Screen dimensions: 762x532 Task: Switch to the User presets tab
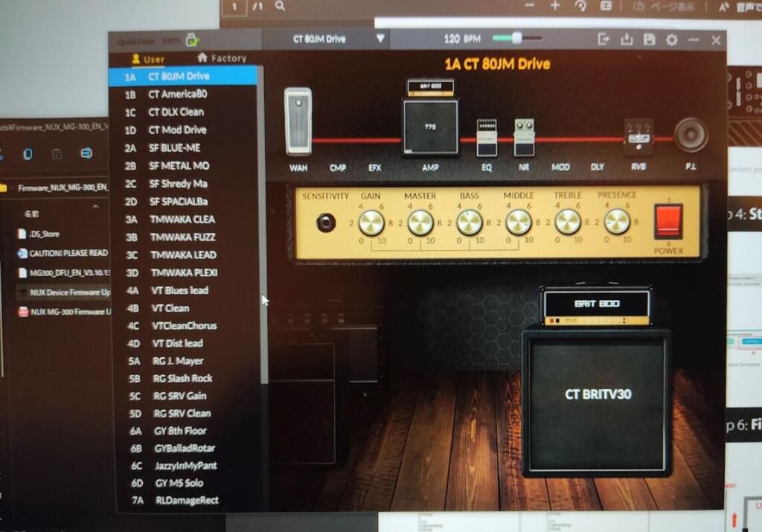point(148,60)
